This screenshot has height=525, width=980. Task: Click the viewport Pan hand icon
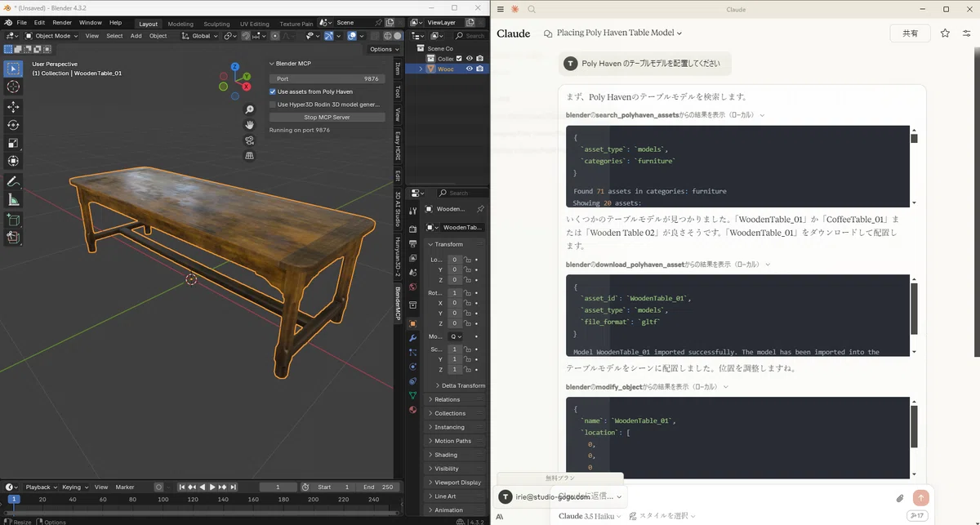click(249, 125)
